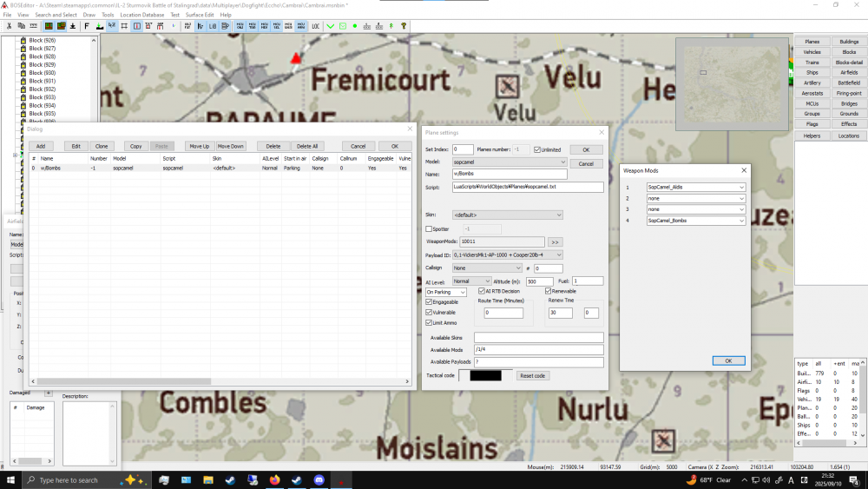Open the Surface Edit menu
The image size is (868, 489).
(200, 15)
